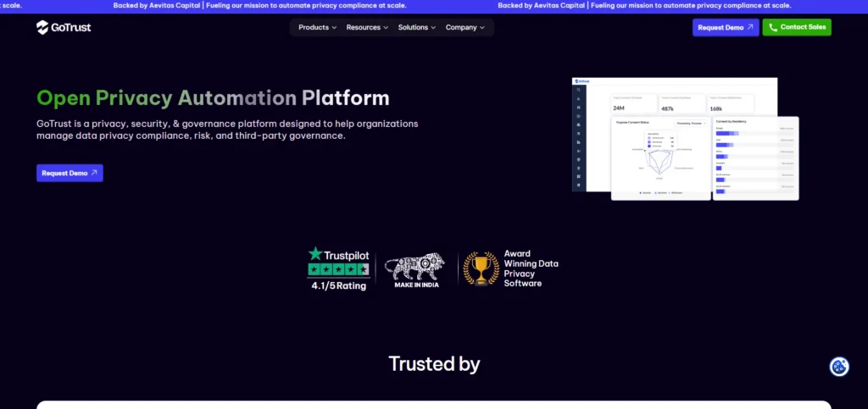Click the 168k value in dashboard preview
868x409 pixels.
715,109
